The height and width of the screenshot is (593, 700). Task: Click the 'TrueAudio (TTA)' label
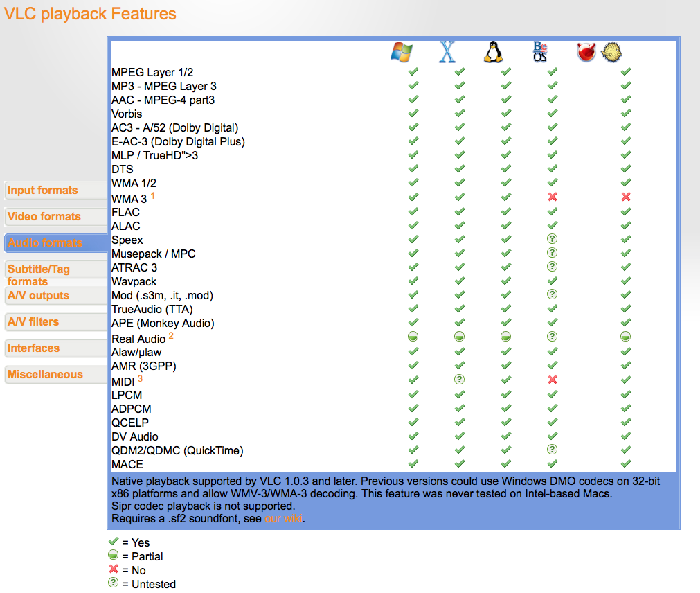152,309
